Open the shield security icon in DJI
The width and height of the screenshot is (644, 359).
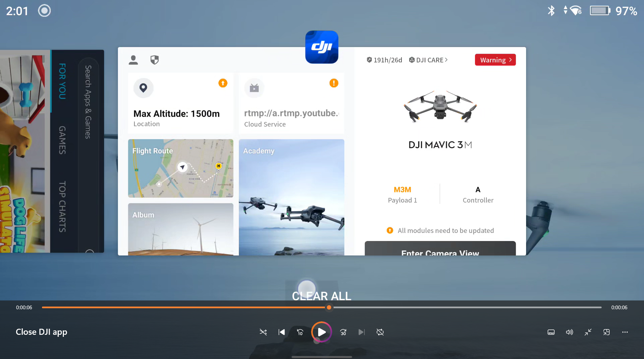(155, 60)
